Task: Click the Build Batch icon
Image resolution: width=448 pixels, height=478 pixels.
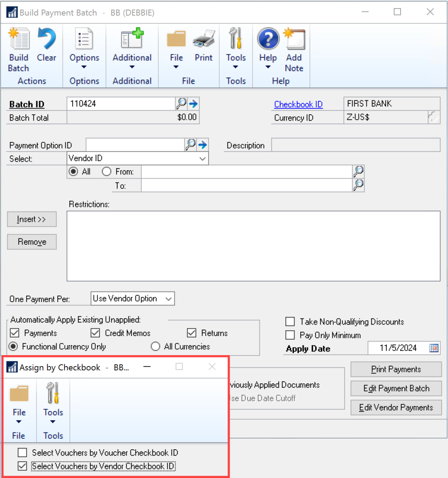Action: click(19, 39)
